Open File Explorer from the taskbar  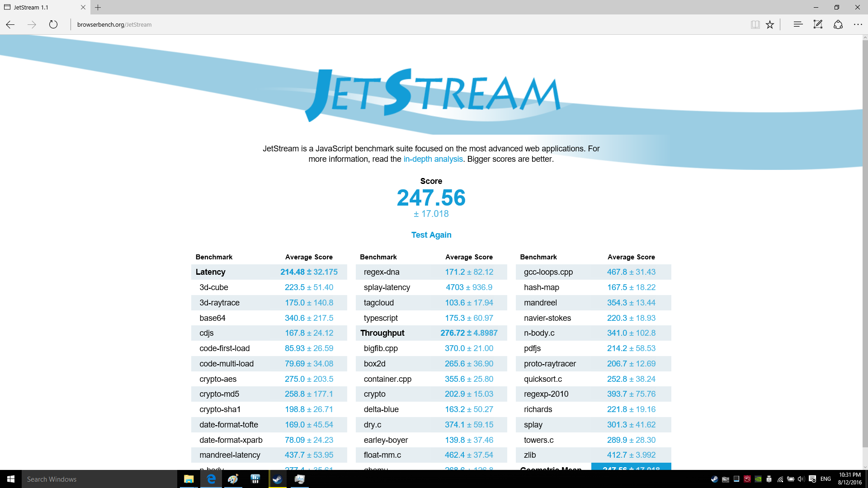point(189,479)
